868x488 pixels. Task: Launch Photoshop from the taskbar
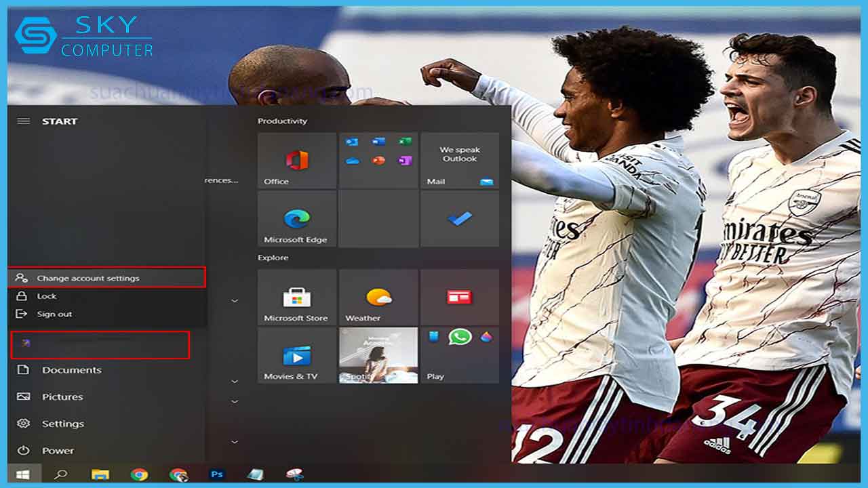pos(216,474)
